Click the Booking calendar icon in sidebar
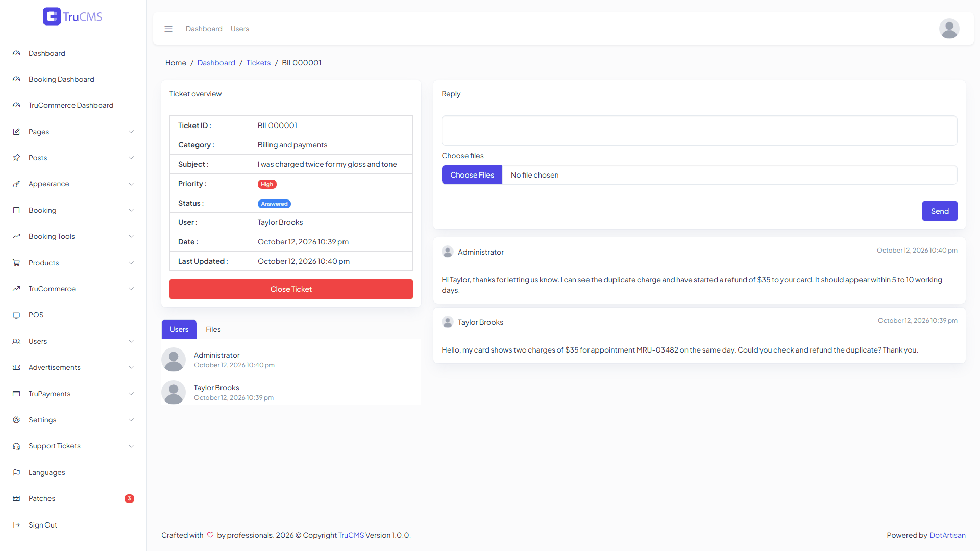The image size is (980, 551). [16, 210]
